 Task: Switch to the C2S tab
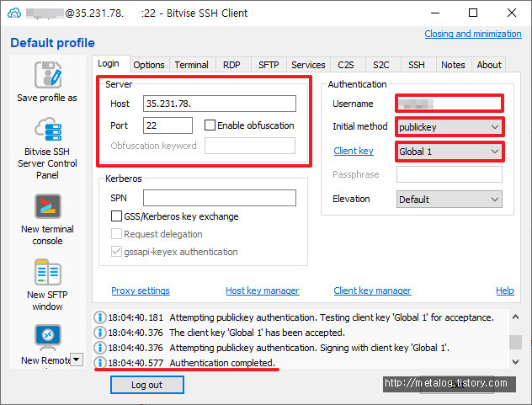(346, 65)
